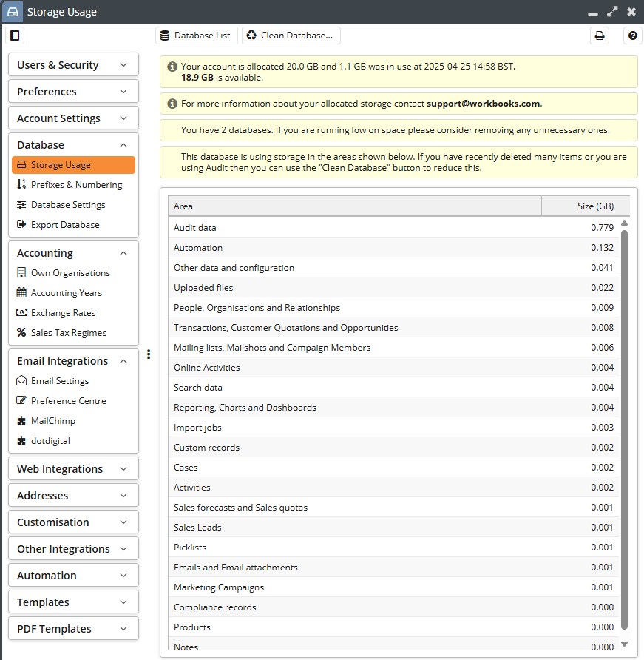This screenshot has height=660, width=644.
Task: Open Preference Centre menu item
Action: click(74, 400)
